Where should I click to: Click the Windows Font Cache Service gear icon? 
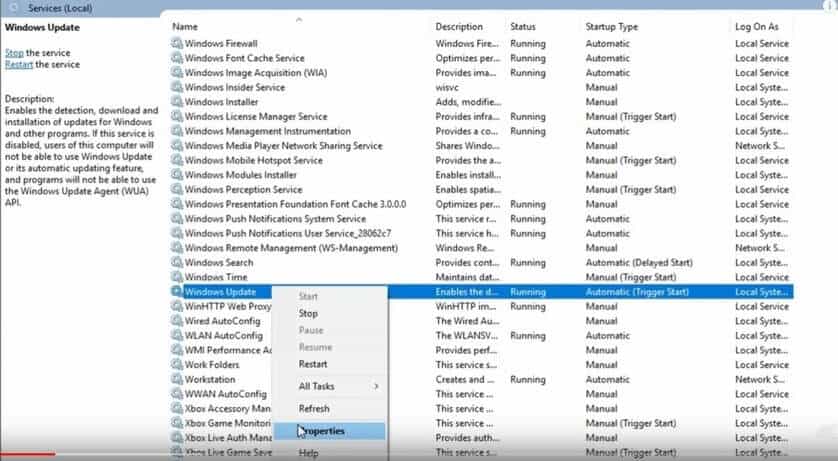point(177,58)
